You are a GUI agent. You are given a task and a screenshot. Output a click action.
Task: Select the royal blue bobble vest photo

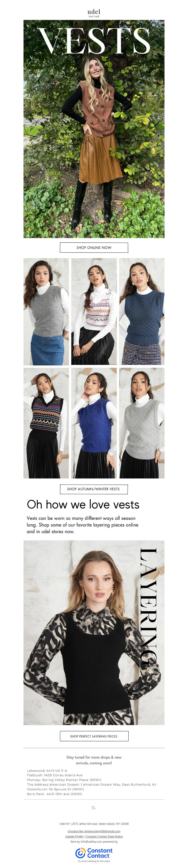[94, 423]
